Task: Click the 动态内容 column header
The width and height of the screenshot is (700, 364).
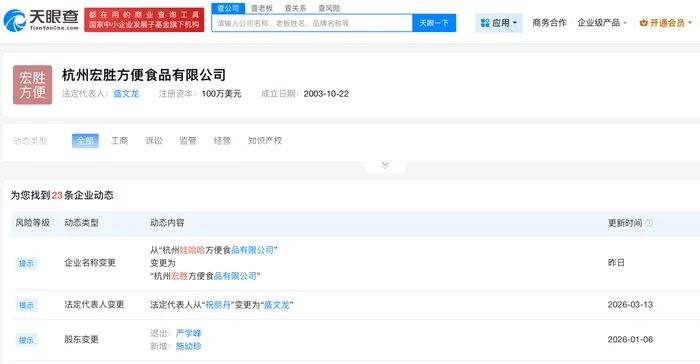Action: click(167, 222)
